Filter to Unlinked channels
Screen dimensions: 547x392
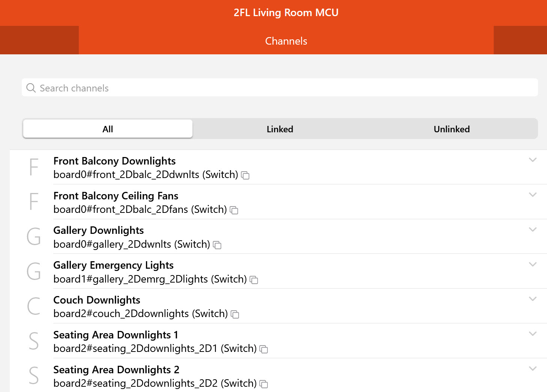452,129
